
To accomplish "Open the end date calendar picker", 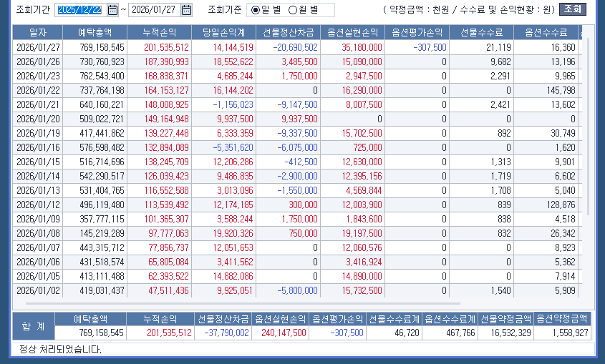I will pyautogui.click(x=186, y=9).
